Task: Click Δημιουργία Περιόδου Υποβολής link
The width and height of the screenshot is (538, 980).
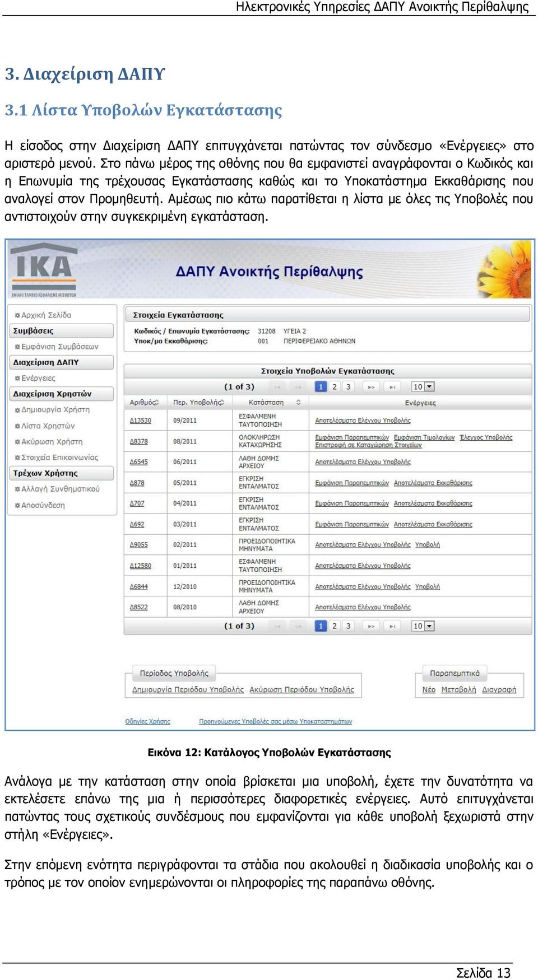Action: tap(188, 690)
